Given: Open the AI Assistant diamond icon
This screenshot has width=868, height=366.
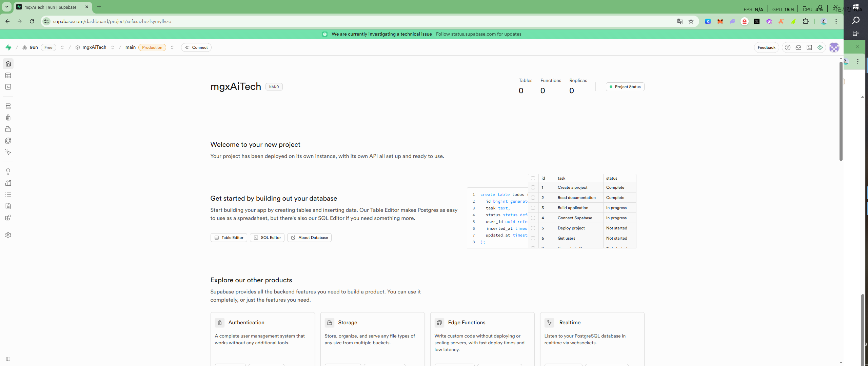Looking at the screenshot, I should click(x=820, y=47).
